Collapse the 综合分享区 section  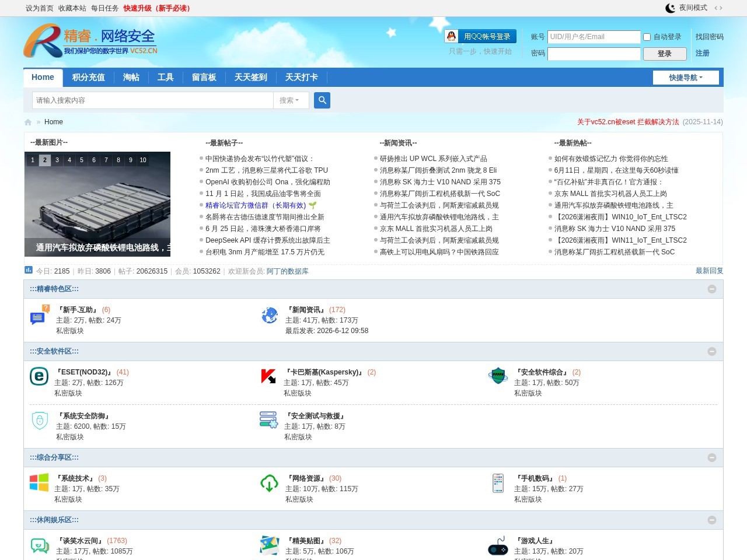712,457
